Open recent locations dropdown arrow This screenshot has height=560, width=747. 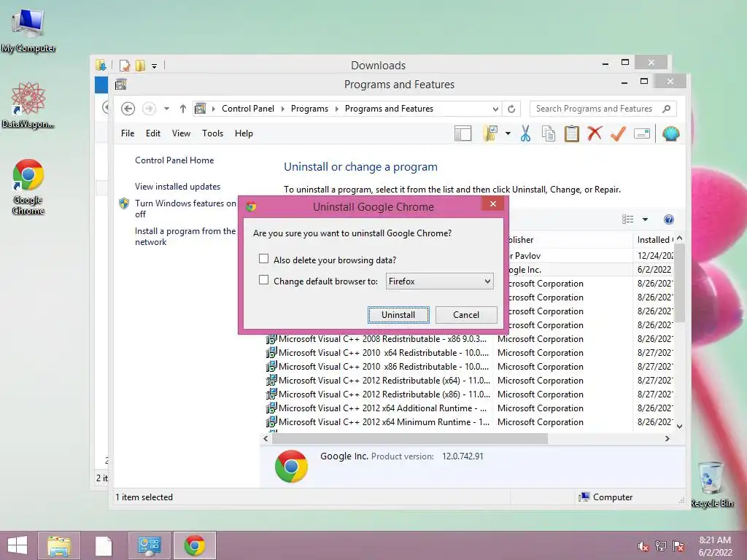(x=166, y=109)
